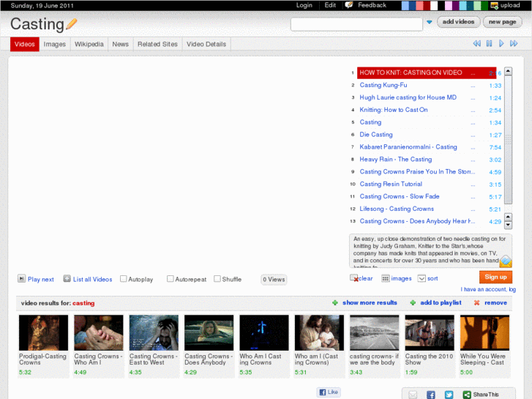Open Prodigal-Casting Crowns video thumbnail
The image size is (532, 399).
(x=43, y=332)
